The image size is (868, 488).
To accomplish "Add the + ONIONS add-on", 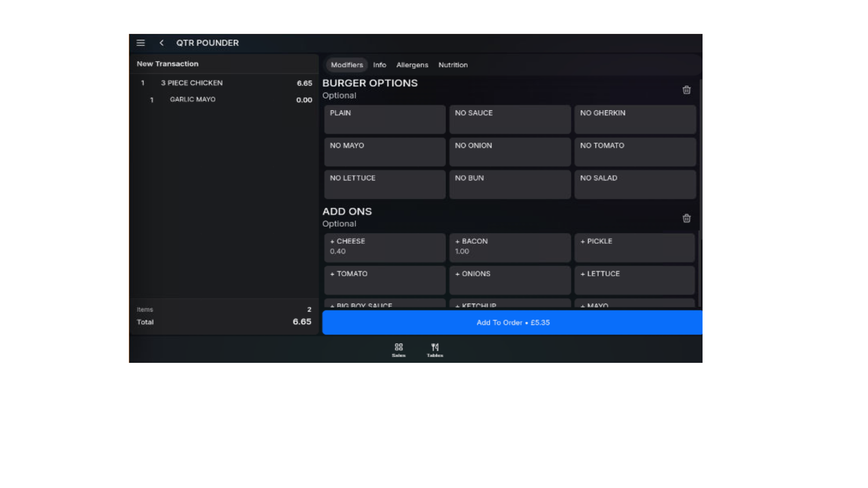I will click(510, 280).
